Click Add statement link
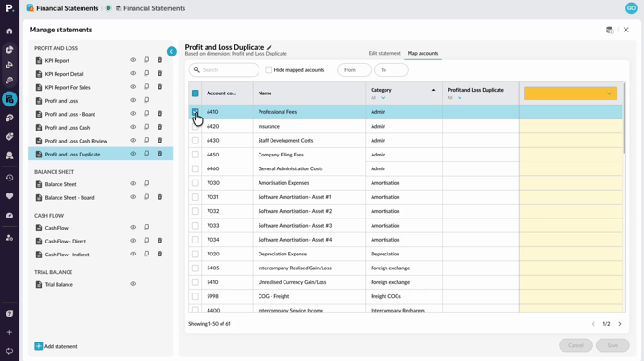644x361 pixels. [61, 346]
